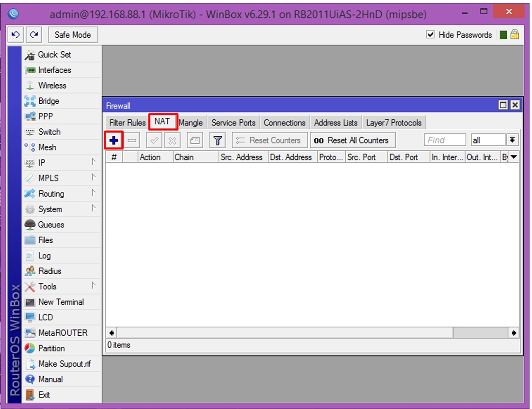Open Quick Set from the sidebar

point(62,55)
